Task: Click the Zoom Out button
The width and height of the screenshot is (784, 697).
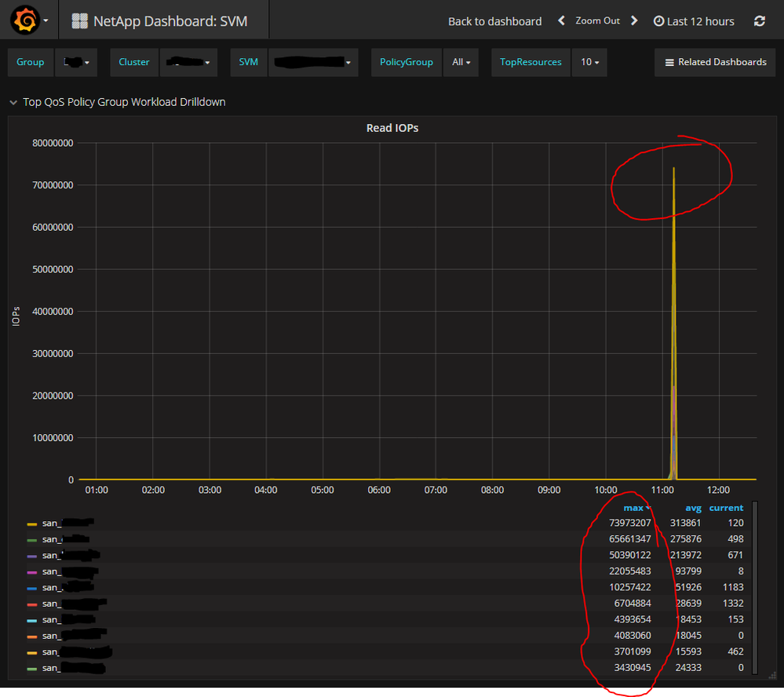Action: pos(597,21)
